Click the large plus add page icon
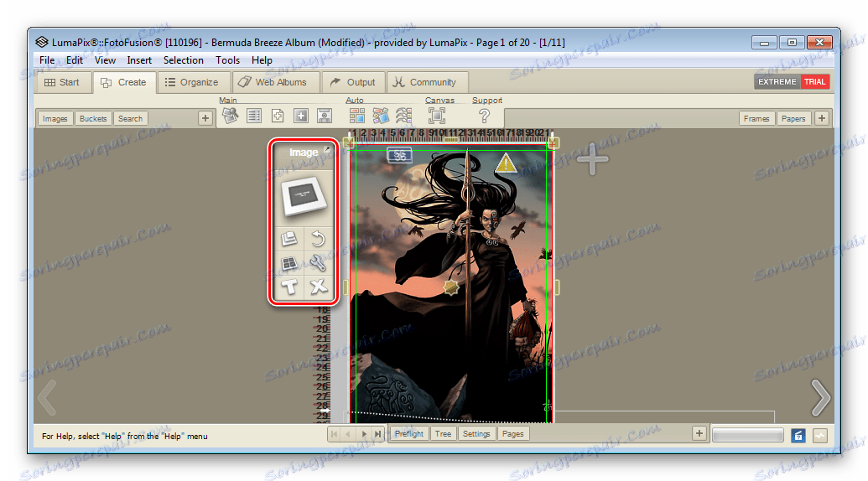Screen dimensions: 868x481 592,159
